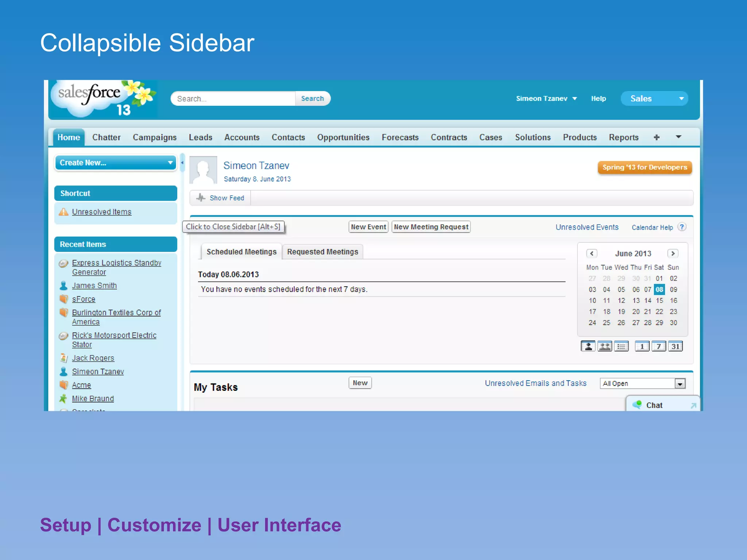Show month view calendar icon
Viewport: 747px width, 560px height.
(676, 346)
